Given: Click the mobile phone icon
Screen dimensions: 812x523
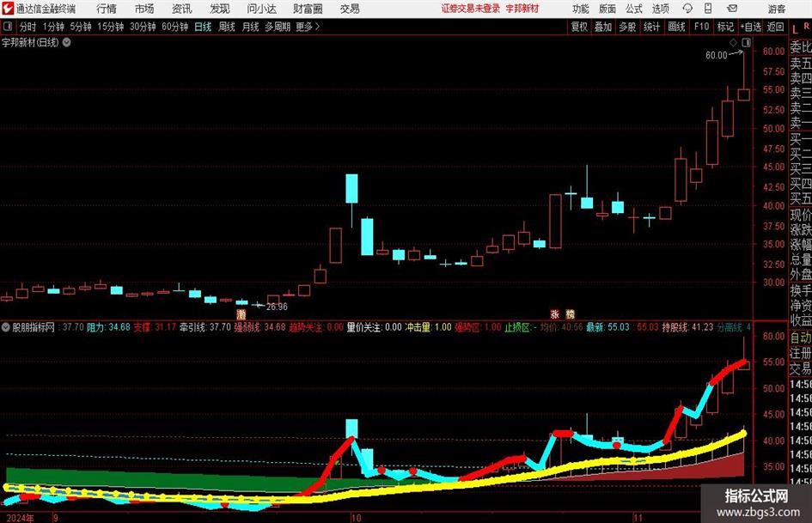Looking at the screenshot, I should (x=708, y=9).
